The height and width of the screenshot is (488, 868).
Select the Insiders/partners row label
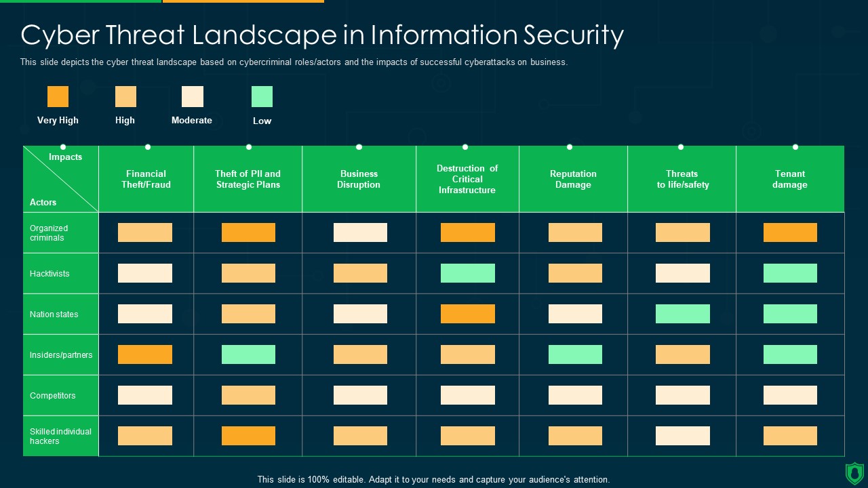61,355
